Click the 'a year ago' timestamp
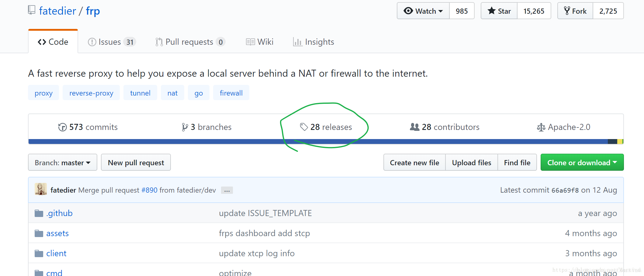644x276 pixels. tap(597, 213)
